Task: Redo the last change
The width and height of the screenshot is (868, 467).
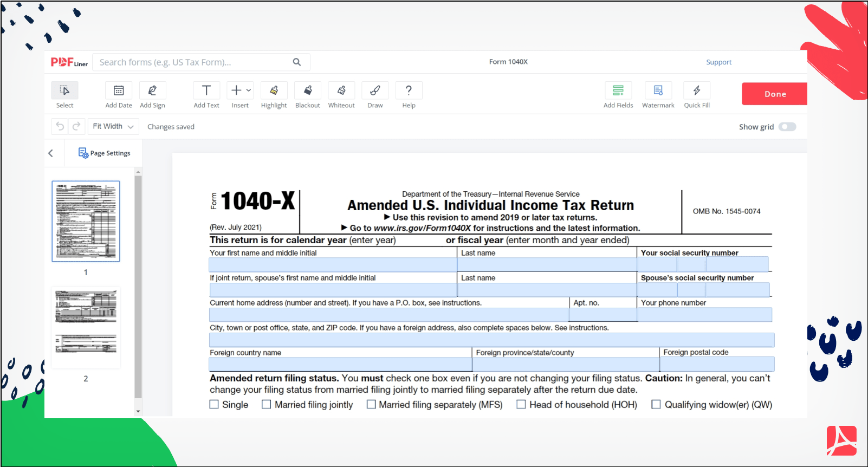Action: coord(76,126)
